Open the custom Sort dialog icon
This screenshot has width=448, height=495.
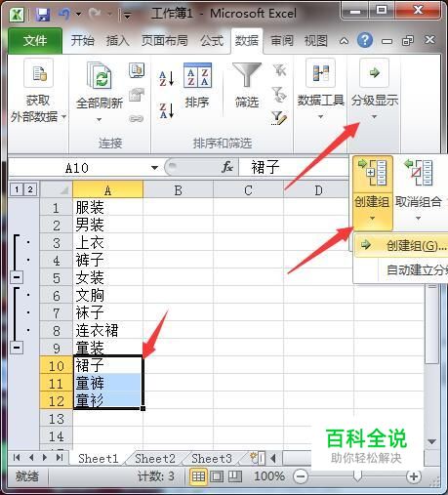tap(197, 75)
